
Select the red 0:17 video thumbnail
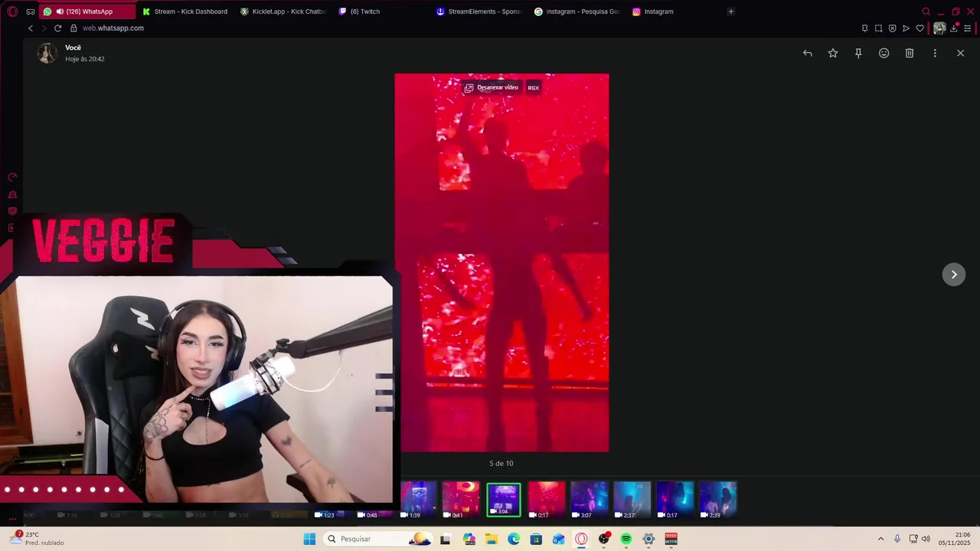click(547, 500)
